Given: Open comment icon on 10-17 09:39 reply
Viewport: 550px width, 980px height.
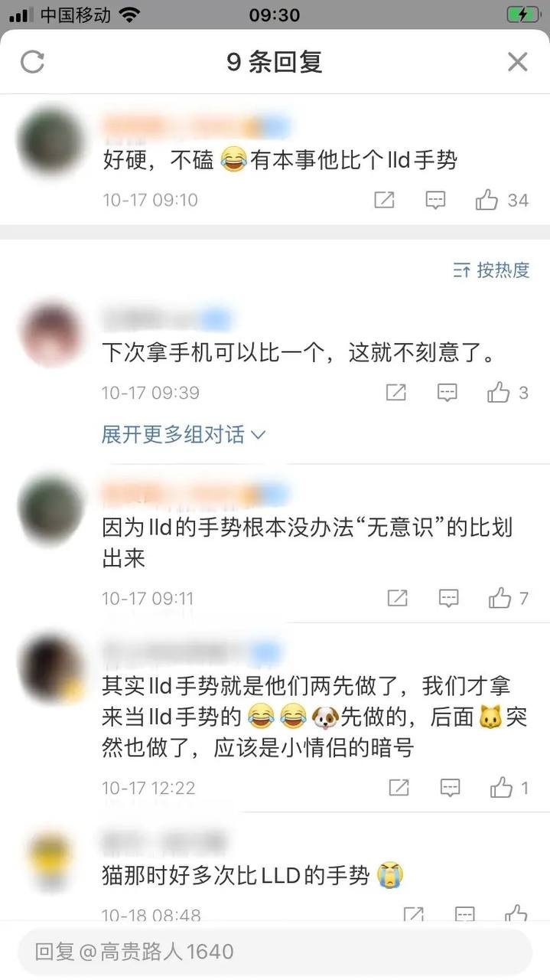Looking at the screenshot, I should [447, 393].
